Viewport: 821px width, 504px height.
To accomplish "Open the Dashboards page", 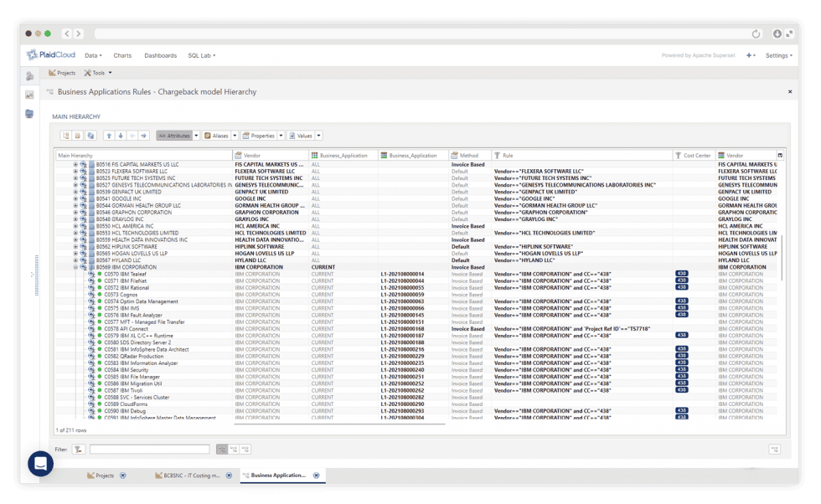I will click(x=161, y=55).
